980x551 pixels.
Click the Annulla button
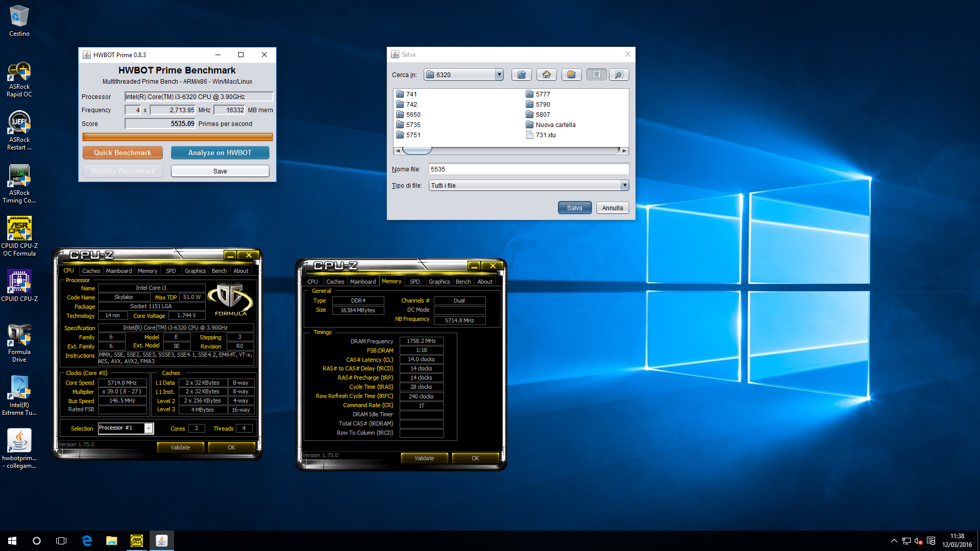coord(612,208)
